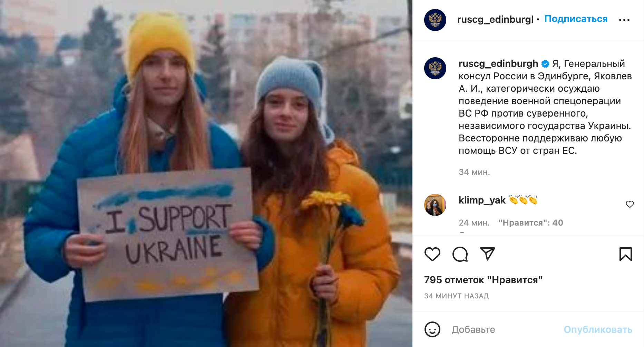
Task: Open ruscg_edinburgh username in header
Action: 495,20
